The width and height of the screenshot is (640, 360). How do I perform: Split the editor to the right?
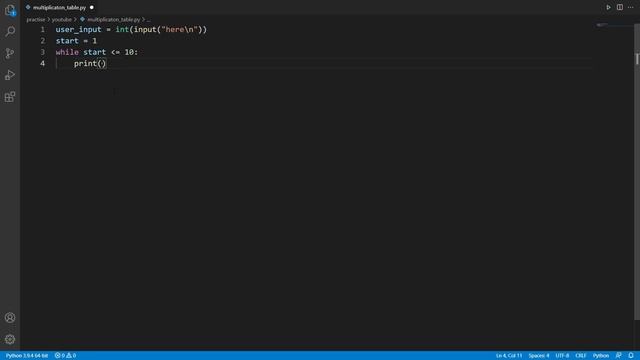(x=620, y=7)
